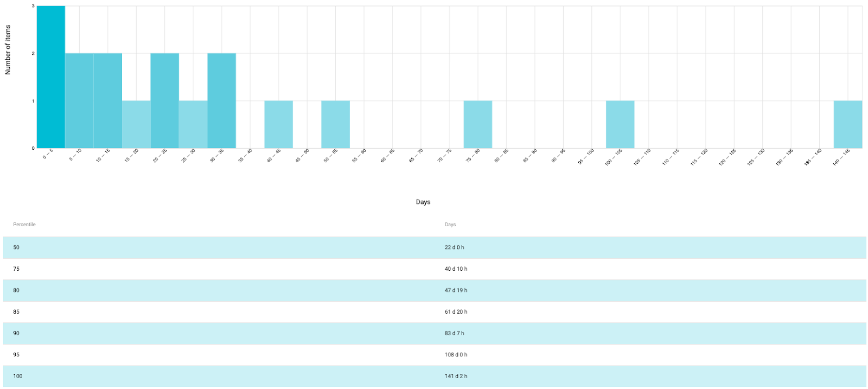Click the '61 d 20 h' days value
Viewport: 868px width, 389px height.
456,312
